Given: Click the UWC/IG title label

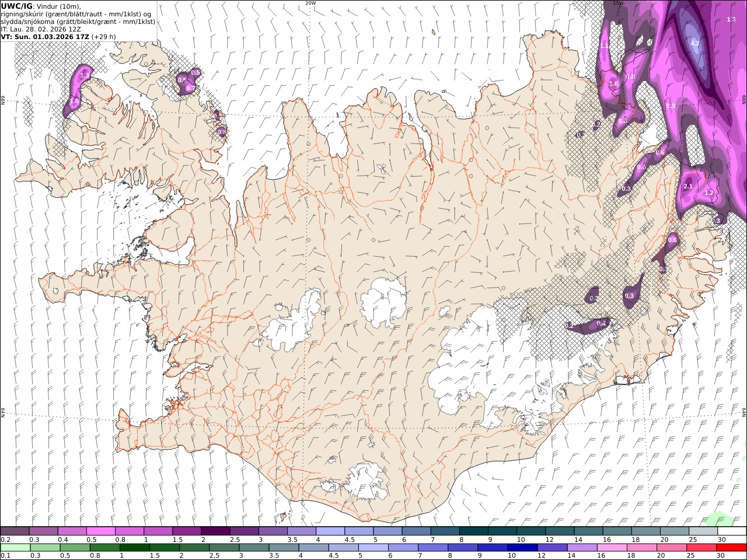Looking at the screenshot, I should click(x=17, y=6).
